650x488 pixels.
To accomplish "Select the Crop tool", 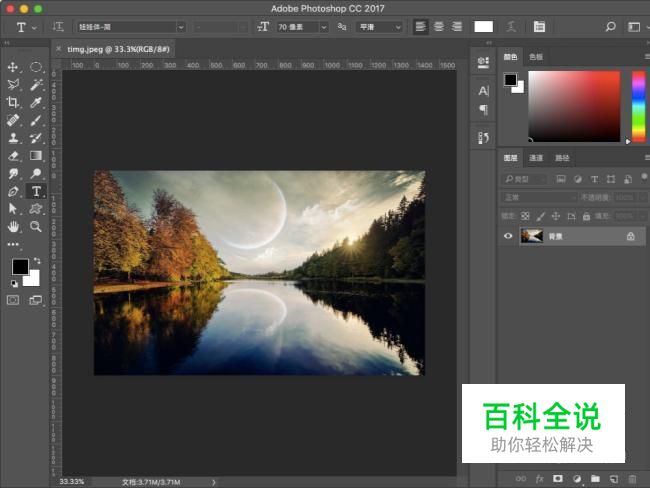I will click(13, 102).
